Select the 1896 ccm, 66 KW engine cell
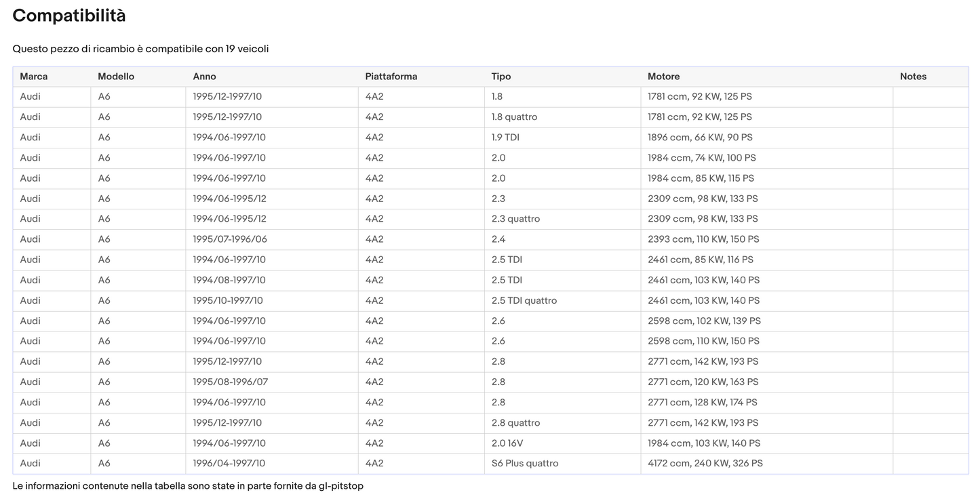The height and width of the screenshot is (503, 980). [700, 138]
